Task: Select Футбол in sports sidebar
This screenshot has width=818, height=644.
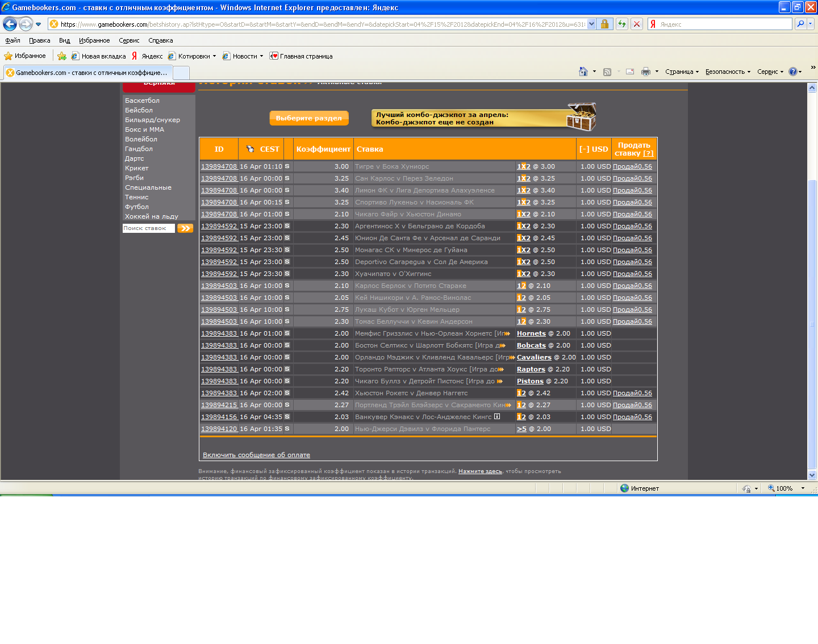Action: tap(137, 207)
